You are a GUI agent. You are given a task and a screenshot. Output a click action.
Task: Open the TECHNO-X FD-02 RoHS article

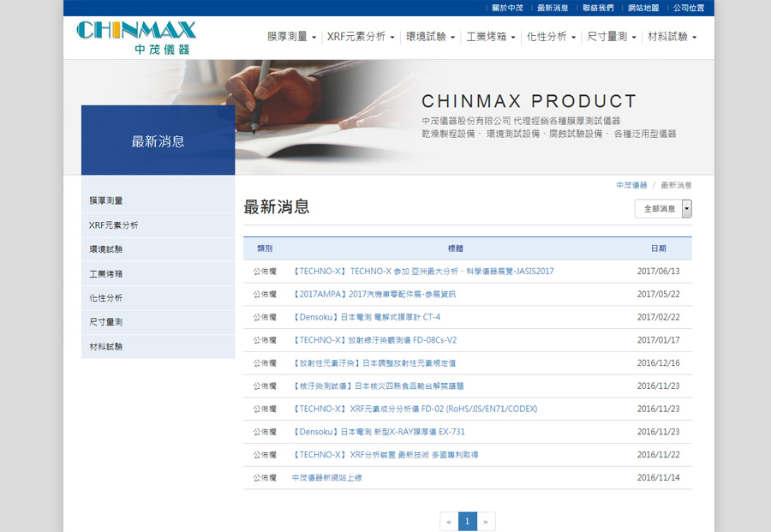point(415,409)
